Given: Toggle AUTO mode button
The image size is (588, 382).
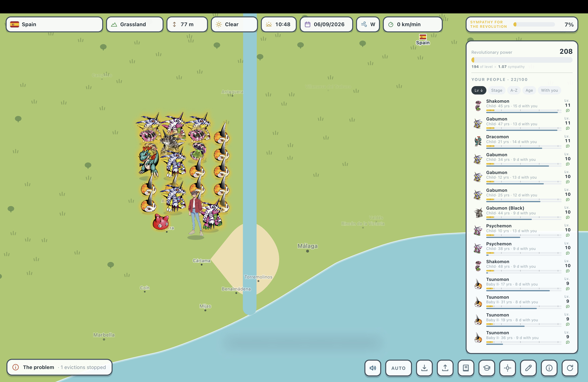Looking at the screenshot, I should (x=398, y=368).
